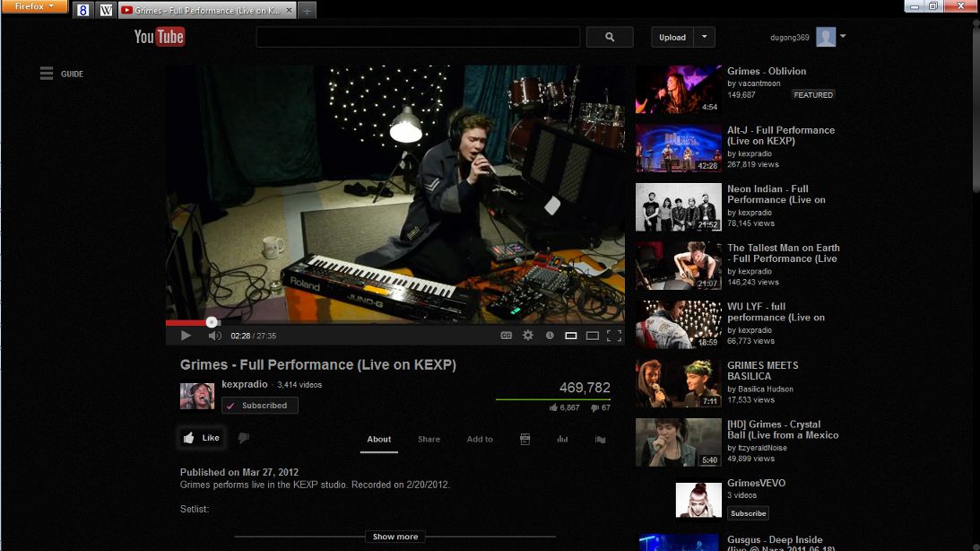Play the video
This screenshot has height=551, width=980.
pyautogui.click(x=186, y=336)
